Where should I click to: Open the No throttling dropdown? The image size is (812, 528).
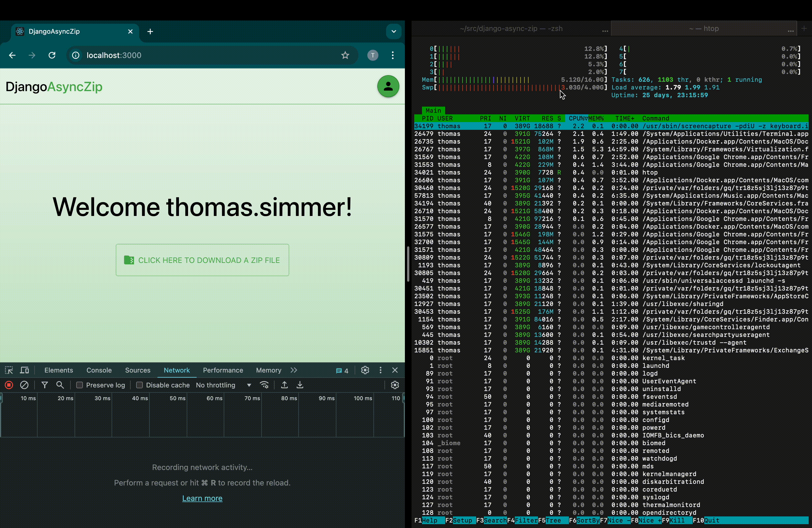[223, 385]
